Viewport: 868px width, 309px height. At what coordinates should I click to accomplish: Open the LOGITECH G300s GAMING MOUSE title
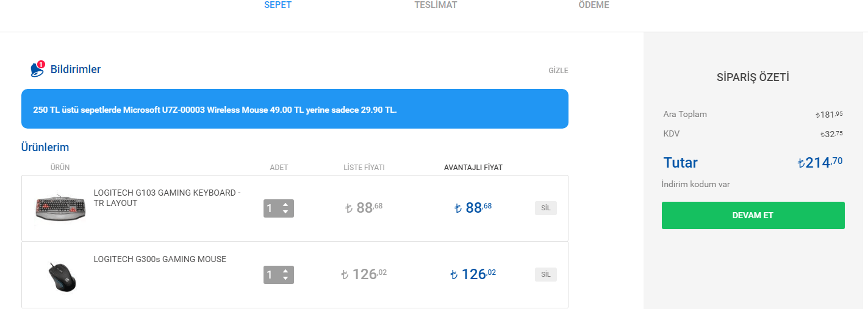coord(160,259)
